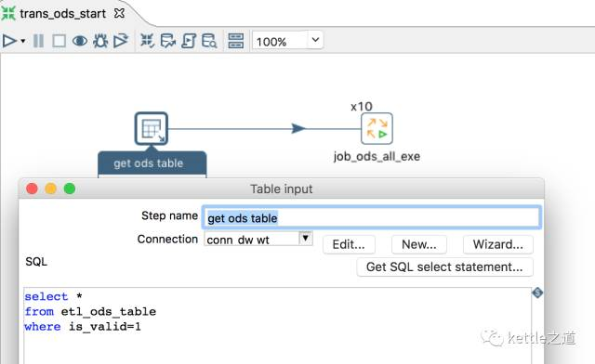The height and width of the screenshot is (364, 595).
Task: Open the connection Wizard... button
Action: (498, 244)
